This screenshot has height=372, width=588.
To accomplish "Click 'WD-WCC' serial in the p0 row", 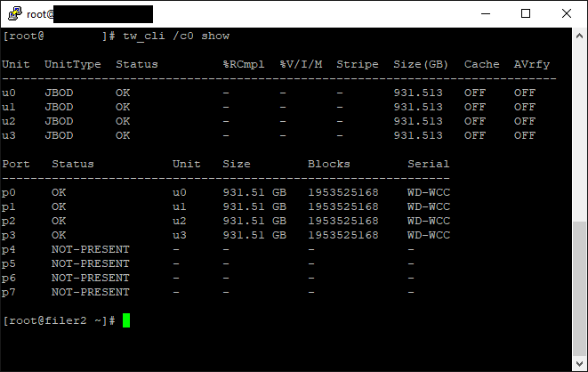I will pyautogui.click(x=429, y=193).
